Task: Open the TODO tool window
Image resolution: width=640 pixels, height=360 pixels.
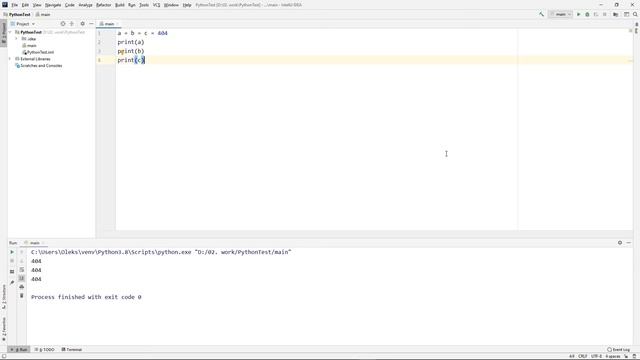Action: [x=44, y=350]
